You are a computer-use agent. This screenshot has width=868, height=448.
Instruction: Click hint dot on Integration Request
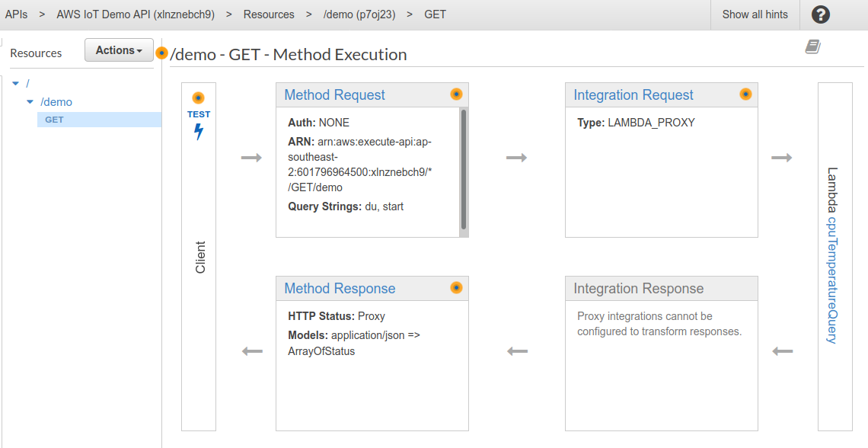745,94
